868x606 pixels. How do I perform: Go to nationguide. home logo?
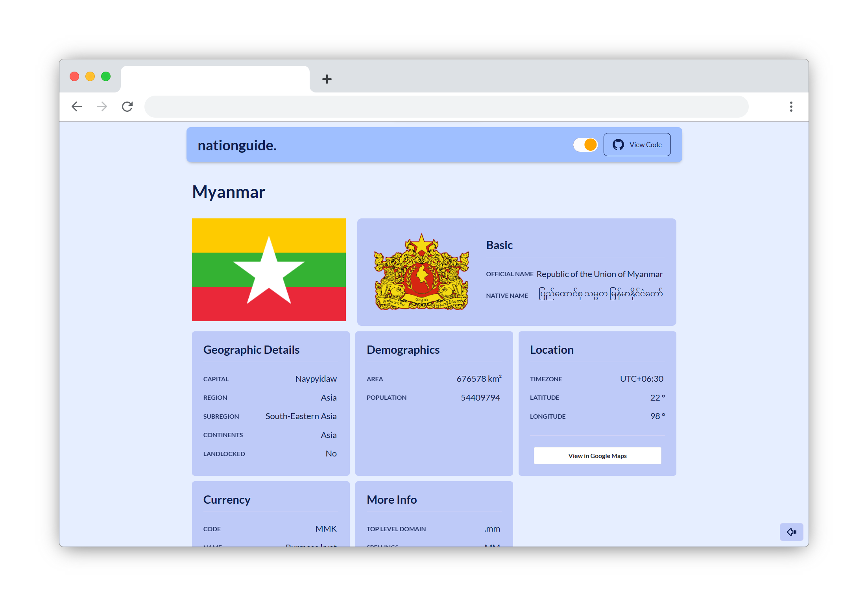pyautogui.click(x=237, y=145)
